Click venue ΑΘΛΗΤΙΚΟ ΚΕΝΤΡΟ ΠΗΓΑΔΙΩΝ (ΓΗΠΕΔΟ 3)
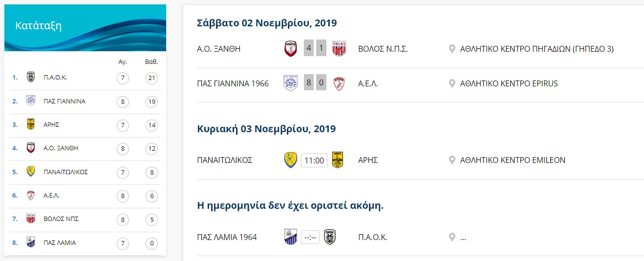The width and height of the screenshot is (644, 261). (x=537, y=49)
